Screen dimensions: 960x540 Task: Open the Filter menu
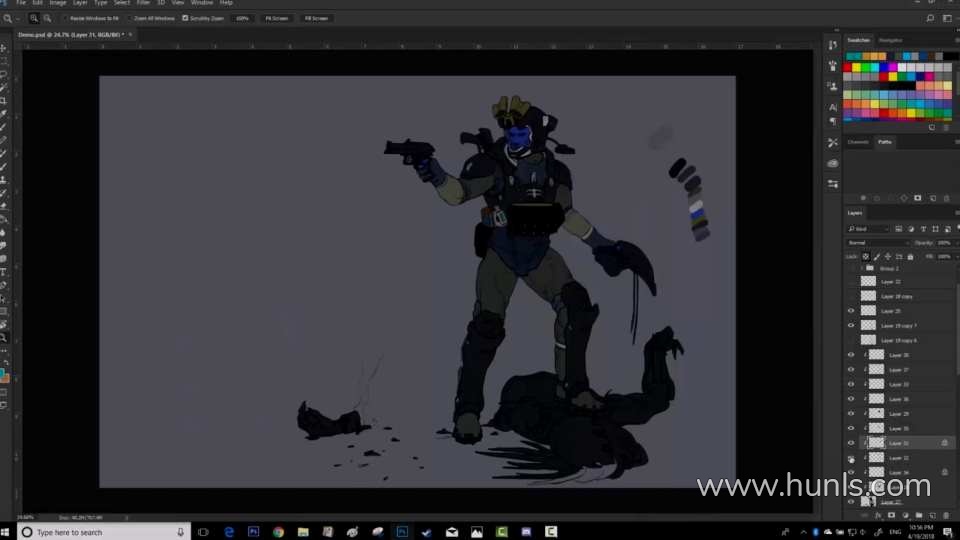tap(143, 3)
